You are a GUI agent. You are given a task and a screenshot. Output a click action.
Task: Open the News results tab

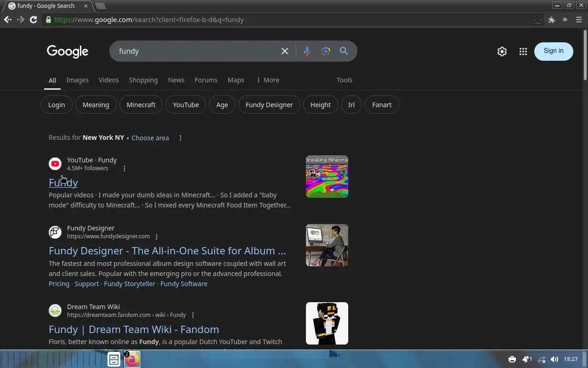pos(176,80)
